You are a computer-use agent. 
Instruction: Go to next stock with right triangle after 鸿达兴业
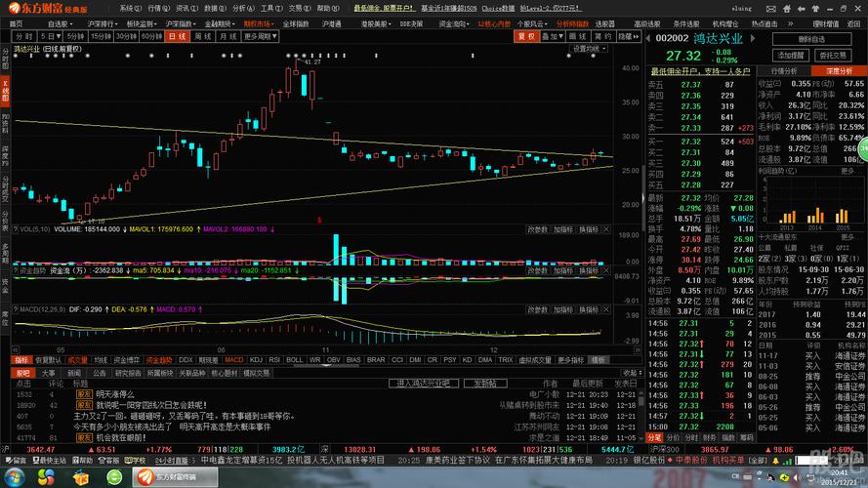(x=753, y=38)
